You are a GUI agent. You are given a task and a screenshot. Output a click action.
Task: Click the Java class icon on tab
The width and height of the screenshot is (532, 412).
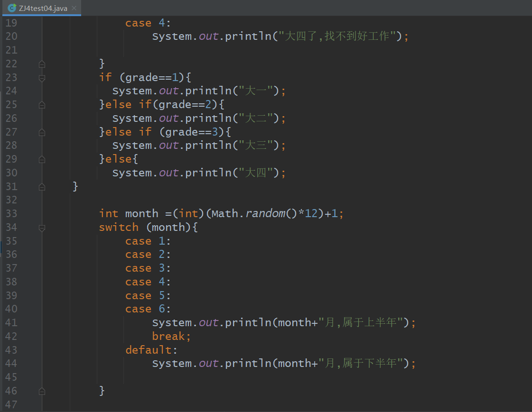[x=12, y=8]
